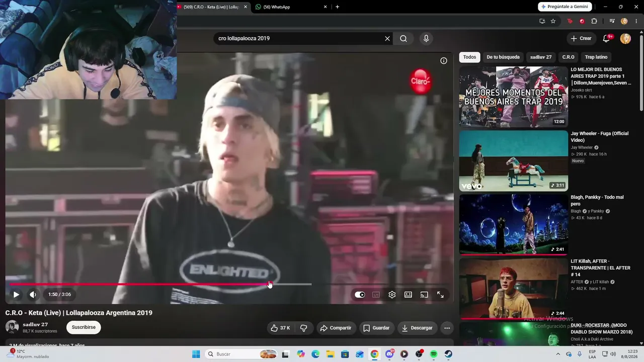This screenshot has height=362, width=644.
Task: Open more actions three-dot menu
Action: (x=447, y=328)
